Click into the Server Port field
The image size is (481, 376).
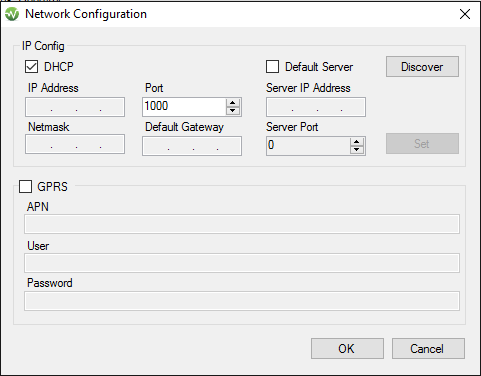(x=308, y=146)
